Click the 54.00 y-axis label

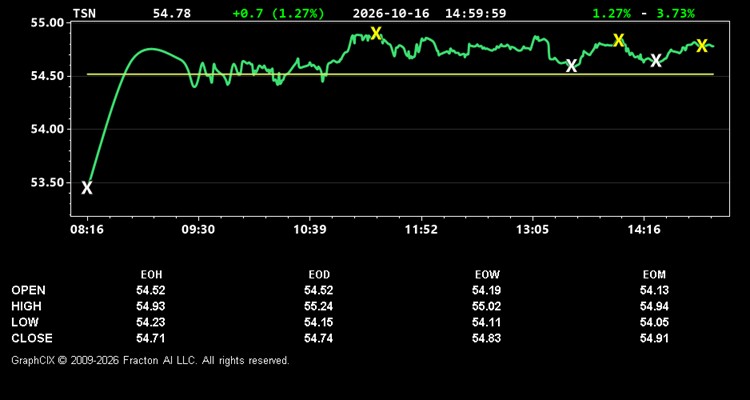coord(47,129)
